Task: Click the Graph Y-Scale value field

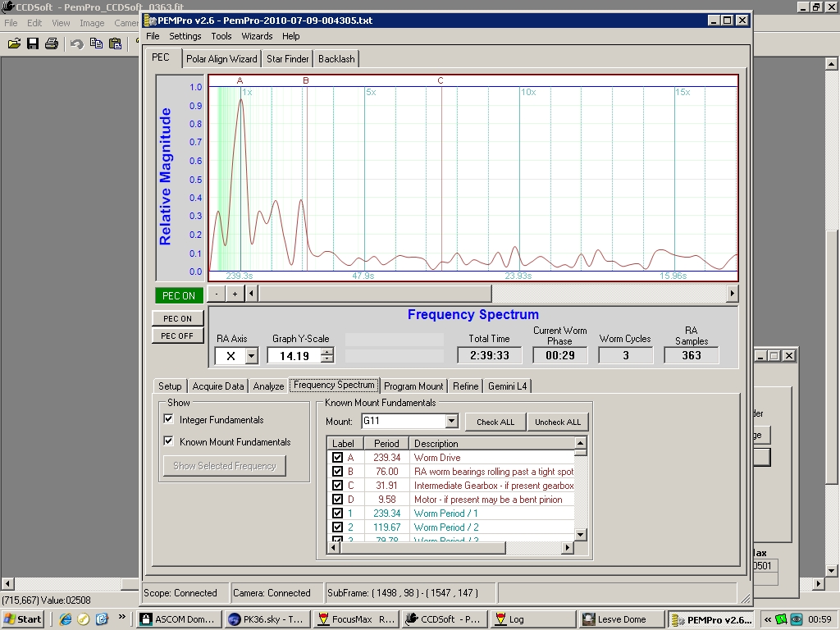Action: tap(294, 356)
